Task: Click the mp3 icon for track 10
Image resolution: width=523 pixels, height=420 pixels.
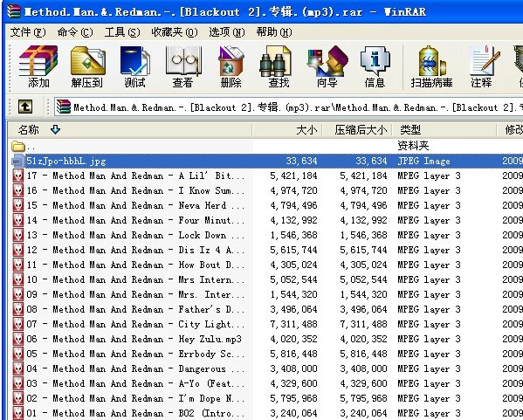Action: 18,279
